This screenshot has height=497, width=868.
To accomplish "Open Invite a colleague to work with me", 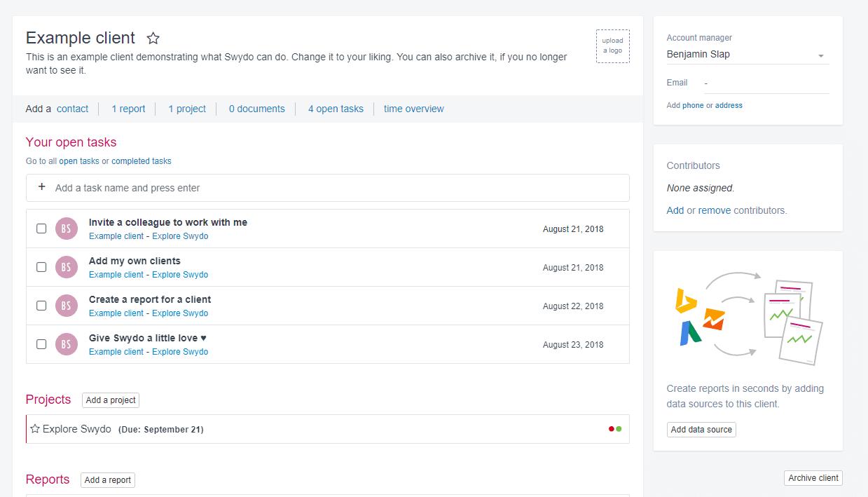I will point(168,222).
